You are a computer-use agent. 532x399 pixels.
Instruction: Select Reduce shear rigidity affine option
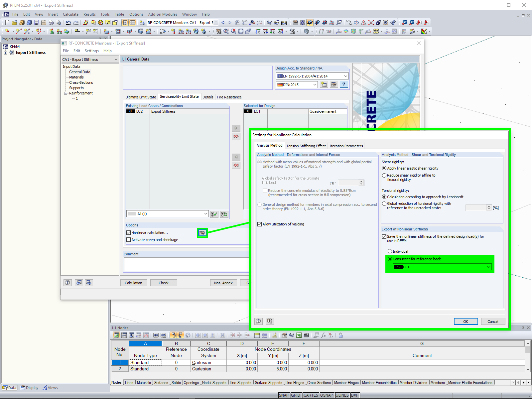click(x=384, y=175)
